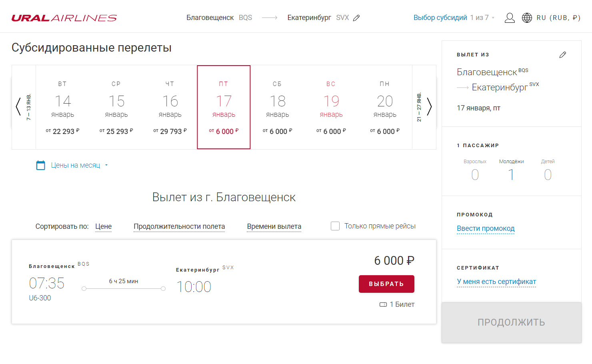The width and height of the screenshot is (592, 364).
Task: Edit route with header pencil icon
Action: [356, 18]
